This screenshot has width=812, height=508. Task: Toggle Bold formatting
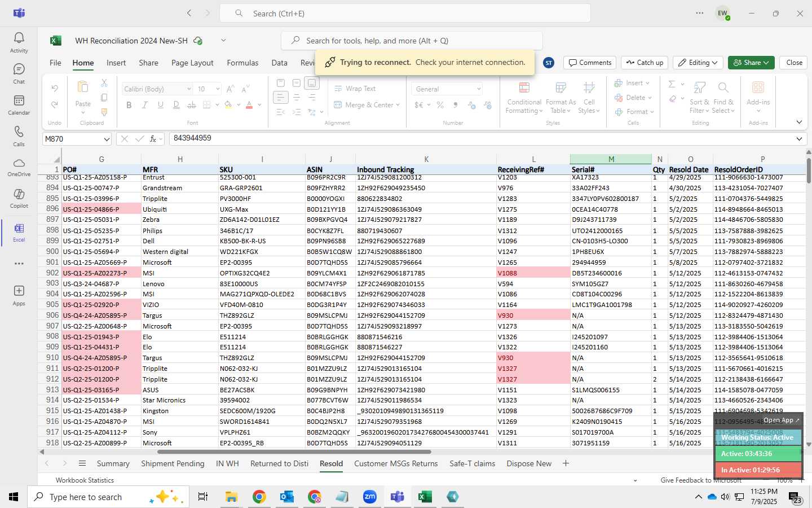(129, 105)
